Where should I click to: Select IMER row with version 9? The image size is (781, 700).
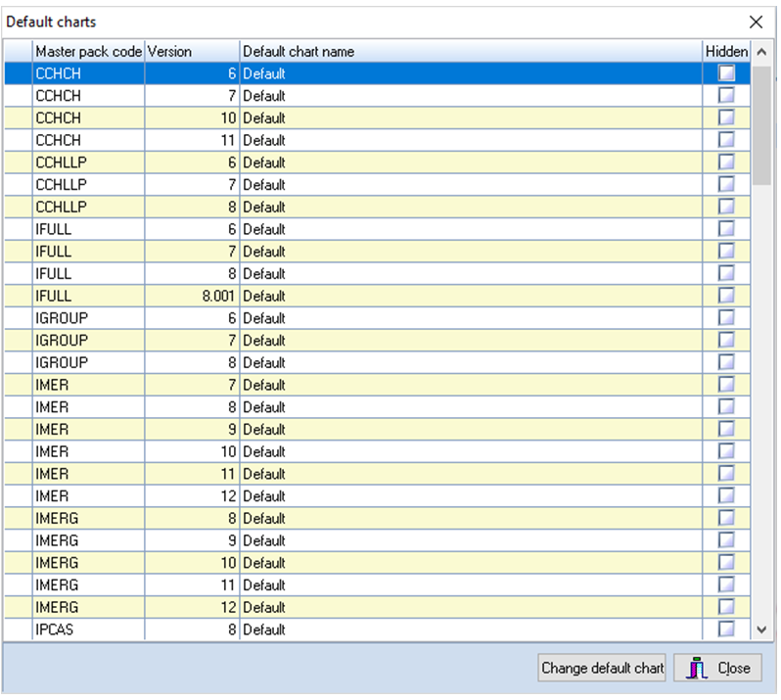pyautogui.click(x=377, y=429)
